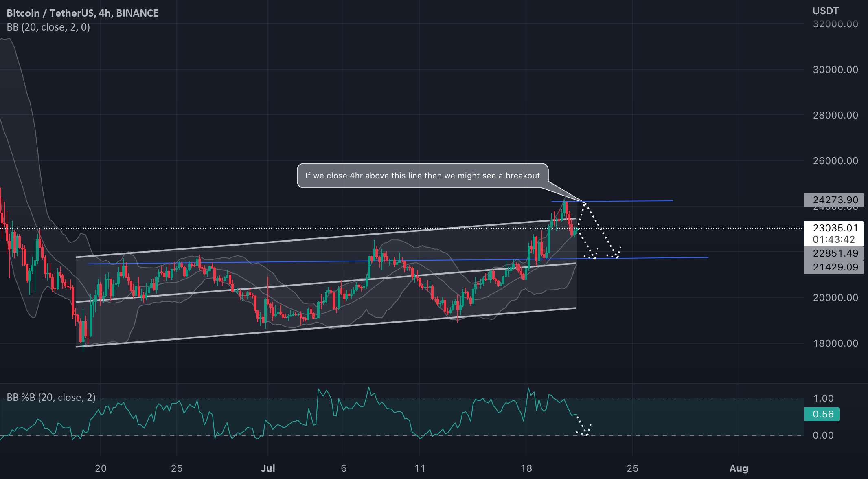Click the Jul date label on time axis

(268, 468)
